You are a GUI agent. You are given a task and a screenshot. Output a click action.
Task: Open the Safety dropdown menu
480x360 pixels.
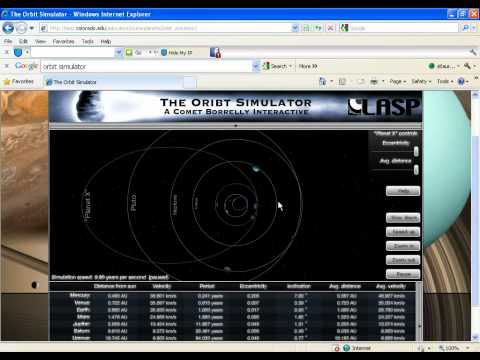pyautogui.click(x=421, y=81)
